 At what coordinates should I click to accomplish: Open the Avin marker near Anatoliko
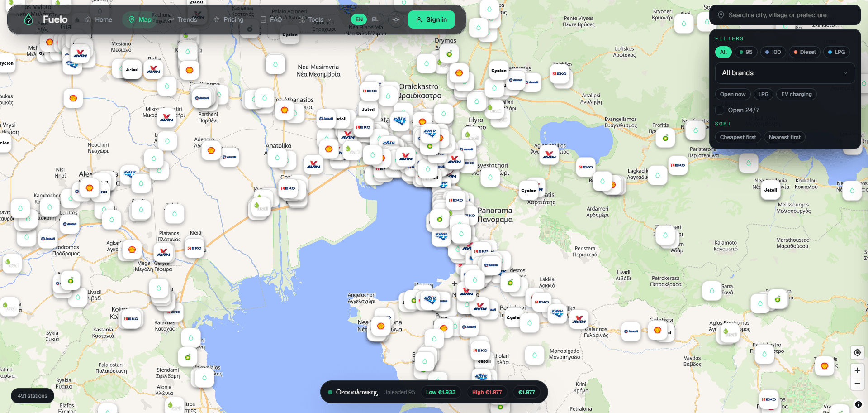click(313, 164)
